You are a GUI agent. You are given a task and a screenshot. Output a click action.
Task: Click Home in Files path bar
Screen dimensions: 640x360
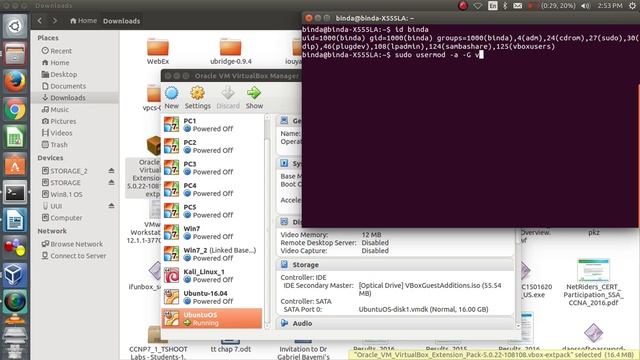tap(83, 21)
